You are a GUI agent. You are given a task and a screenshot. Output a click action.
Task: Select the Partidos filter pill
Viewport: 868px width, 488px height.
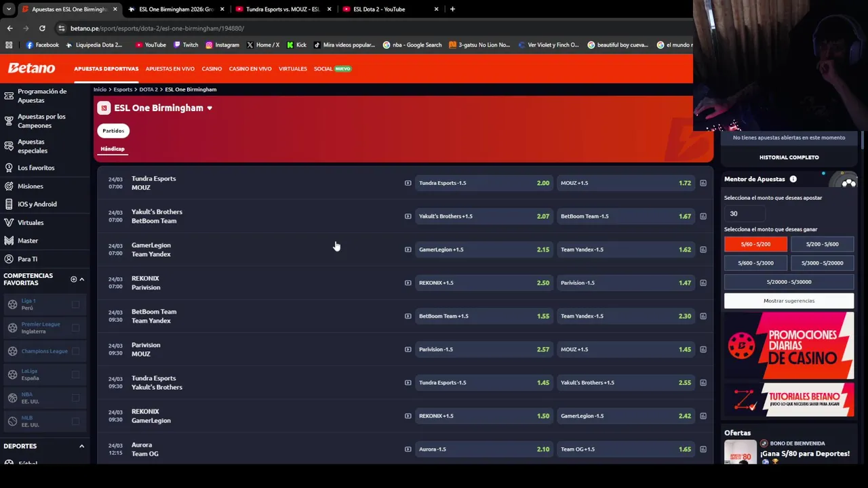click(113, 131)
